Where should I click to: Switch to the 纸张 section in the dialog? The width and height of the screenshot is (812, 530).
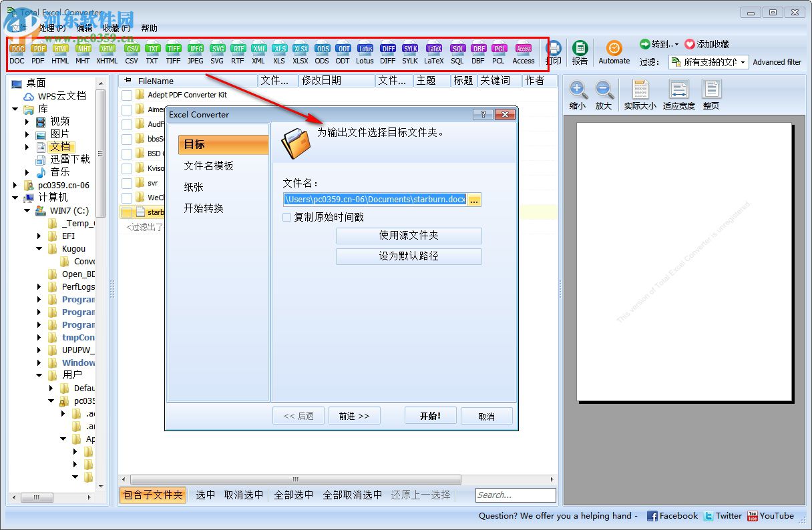[x=193, y=187]
